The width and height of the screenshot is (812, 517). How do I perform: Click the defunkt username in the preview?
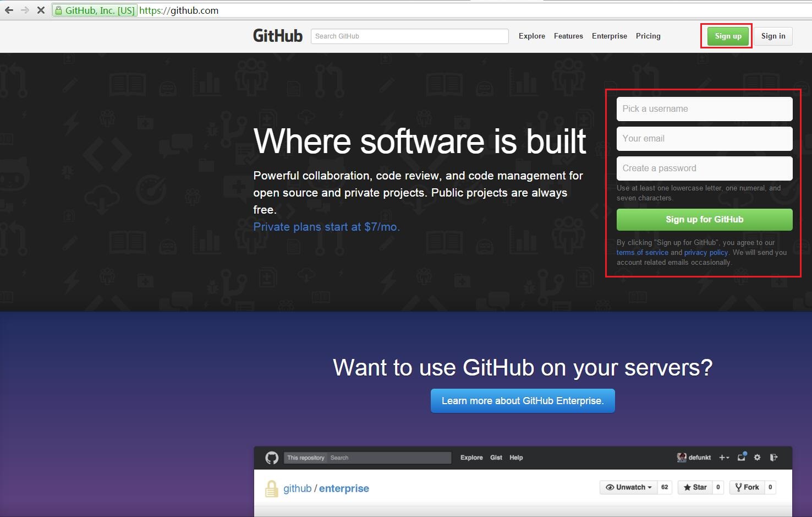[x=700, y=458]
